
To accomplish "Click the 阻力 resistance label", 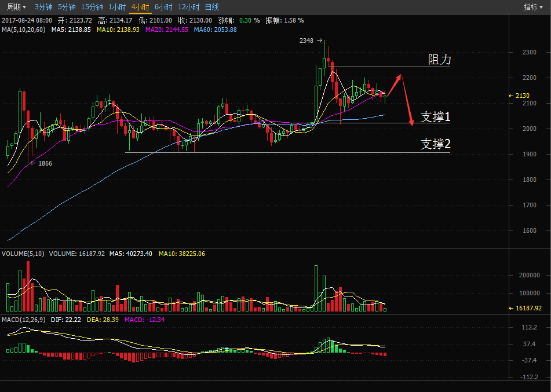I will click(x=439, y=60).
